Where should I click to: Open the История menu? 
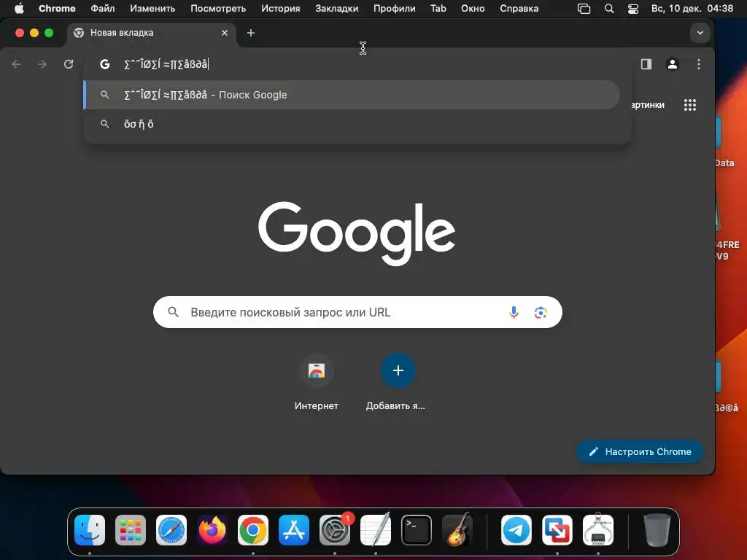(281, 8)
